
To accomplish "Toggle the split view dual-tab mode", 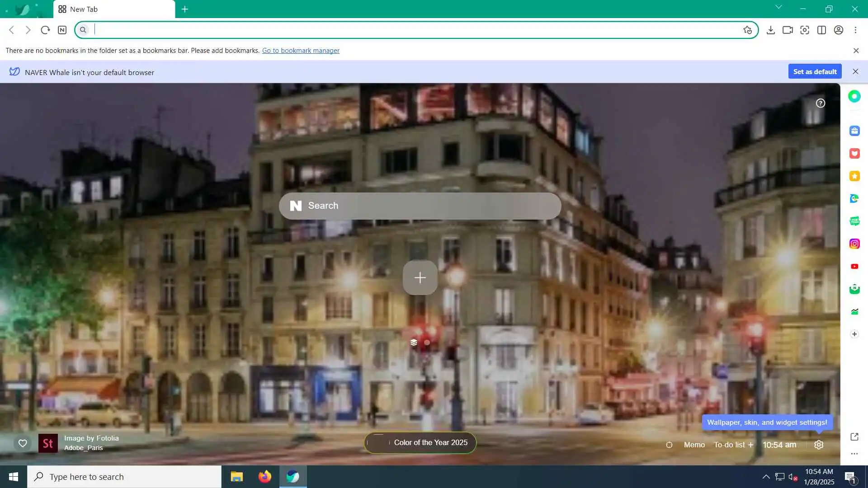I will (821, 30).
